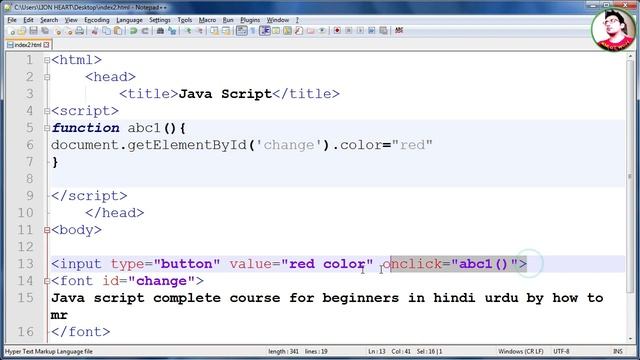Select the index2.html document tab
This screenshot has height=360, width=640.
click(28, 45)
